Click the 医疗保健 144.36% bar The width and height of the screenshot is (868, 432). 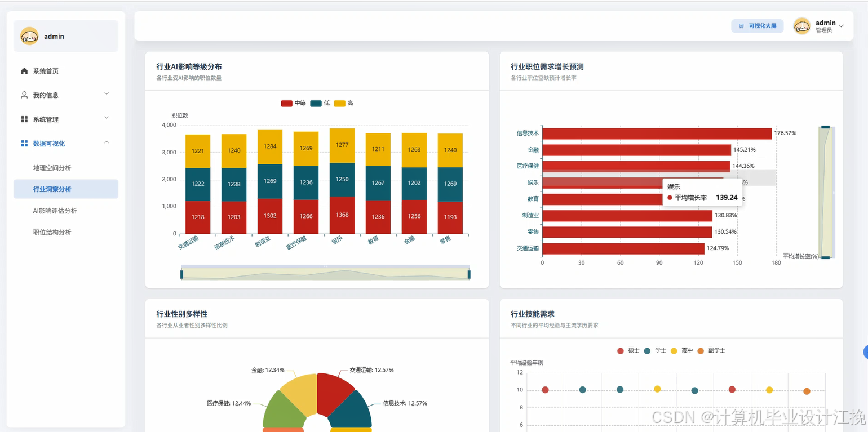point(636,166)
